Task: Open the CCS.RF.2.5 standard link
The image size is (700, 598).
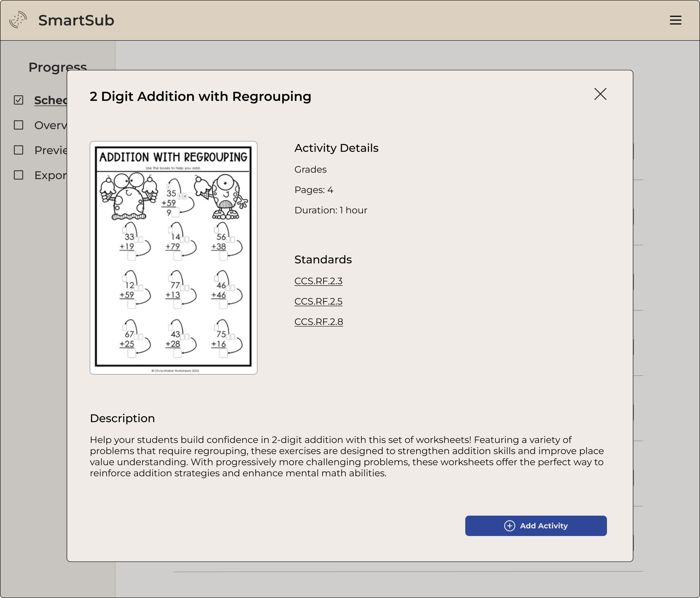Action: tap(318, 301)
